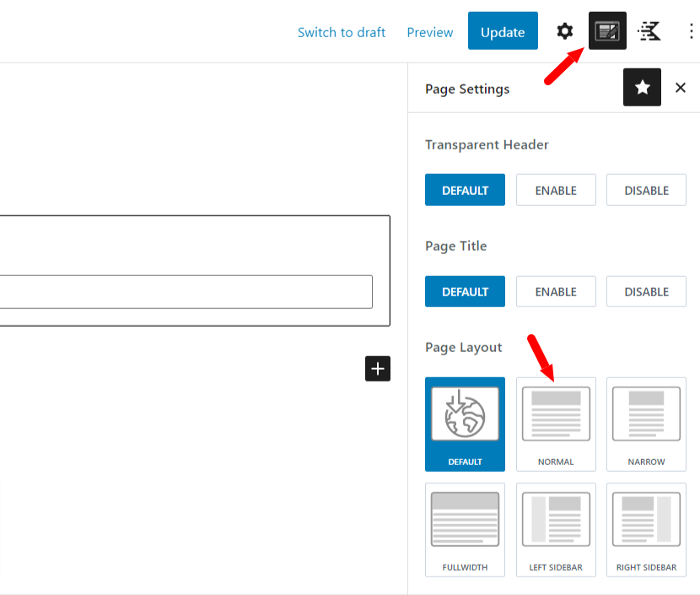Enable the Transparent Header

pyautogui.click(x=556, y=190)
